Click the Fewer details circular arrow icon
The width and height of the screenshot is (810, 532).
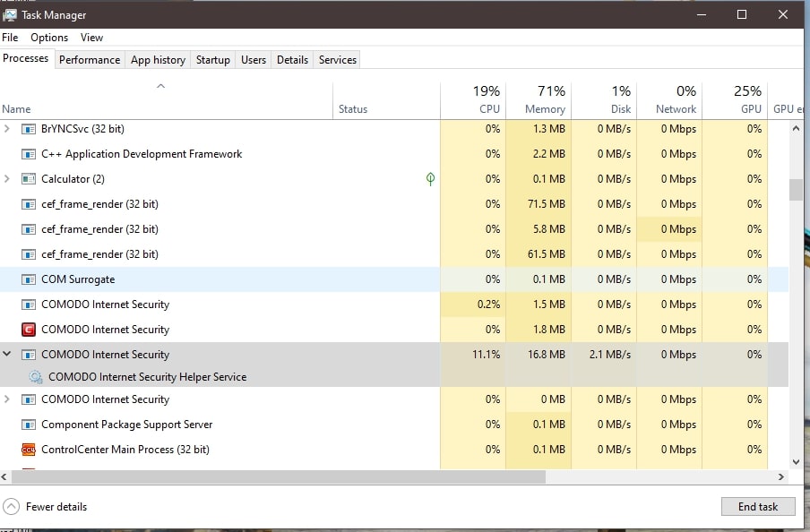[x=12, y=507]
